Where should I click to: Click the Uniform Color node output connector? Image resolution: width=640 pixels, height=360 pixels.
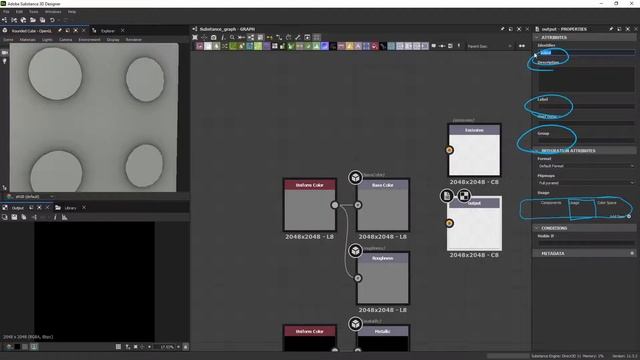pos(335,205)
